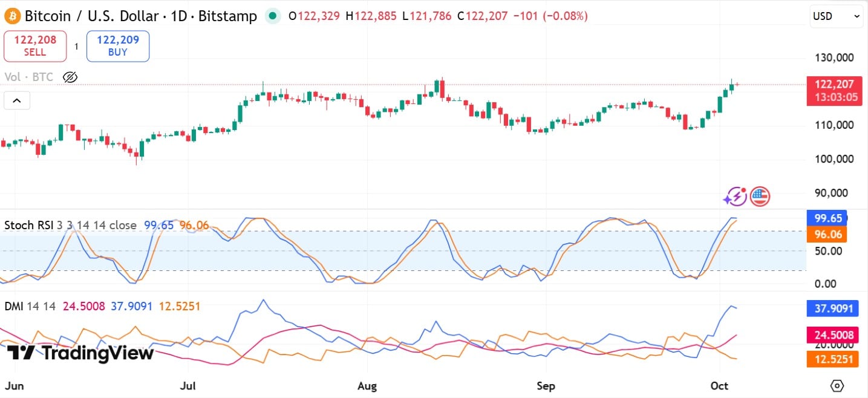This screenshot has height=398, width=868.
Task: Open the AI technicals lightning icon
Action: (736, 197)
